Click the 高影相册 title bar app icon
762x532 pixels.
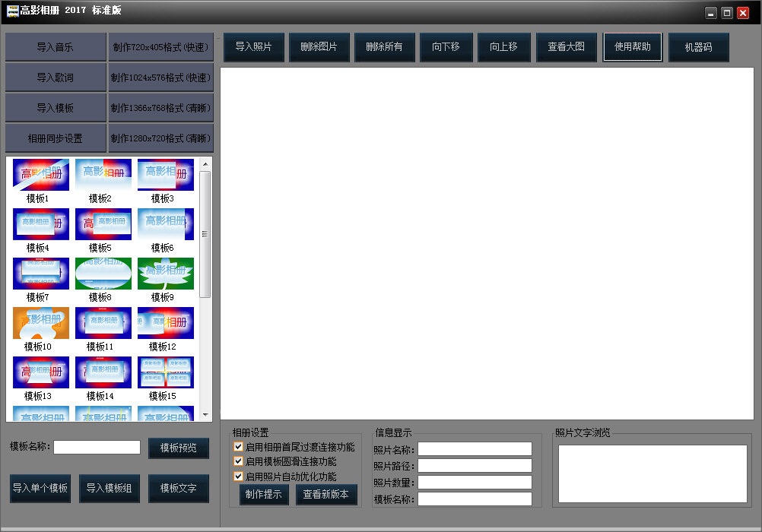point(11,10)
